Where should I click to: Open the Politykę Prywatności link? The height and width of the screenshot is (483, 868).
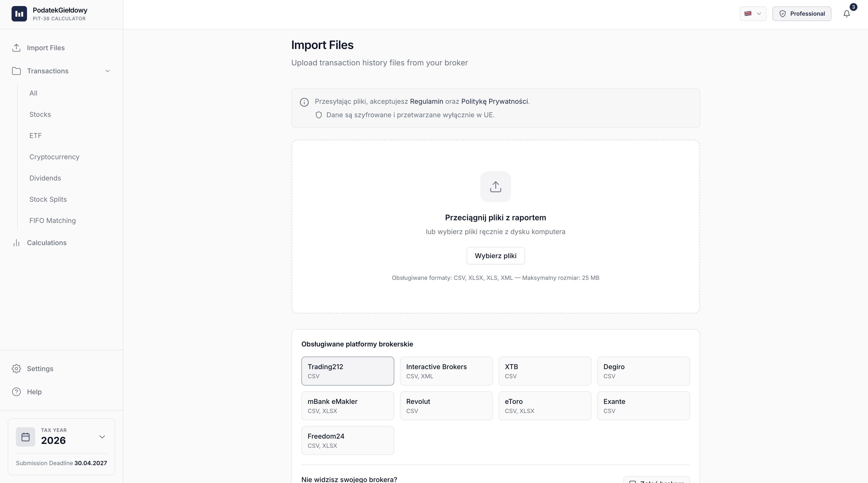494,102
